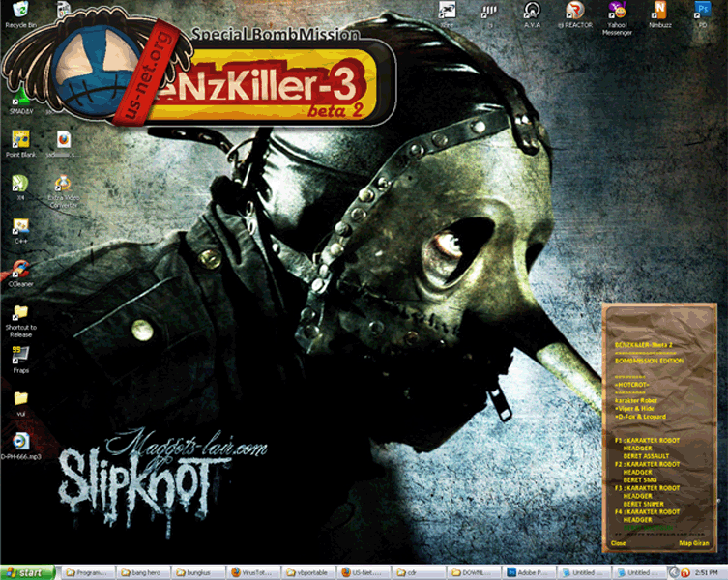Switch to the Program taskbar window
This screenshot has height=580, width=728.
(87, 573)
